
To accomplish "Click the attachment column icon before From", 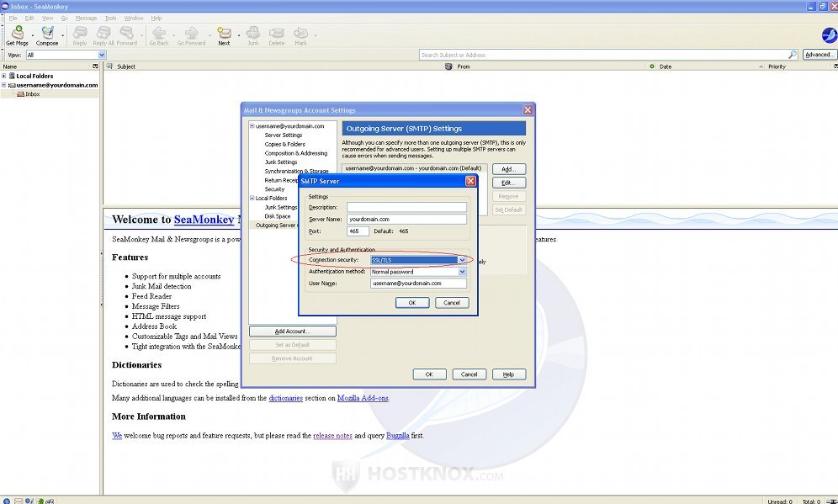I will coord(448,66).
